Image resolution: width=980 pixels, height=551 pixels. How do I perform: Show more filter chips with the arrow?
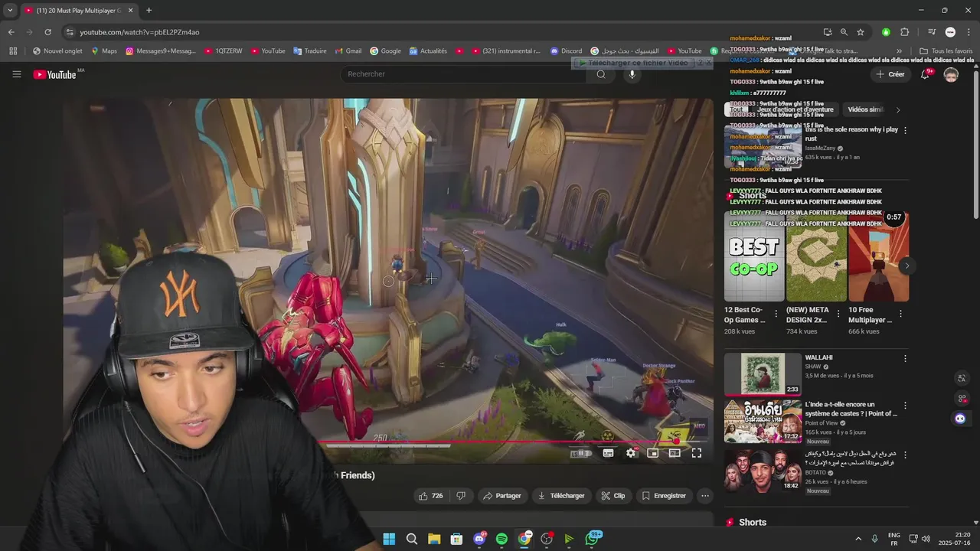pyautogui.click(x=898, y=109)
